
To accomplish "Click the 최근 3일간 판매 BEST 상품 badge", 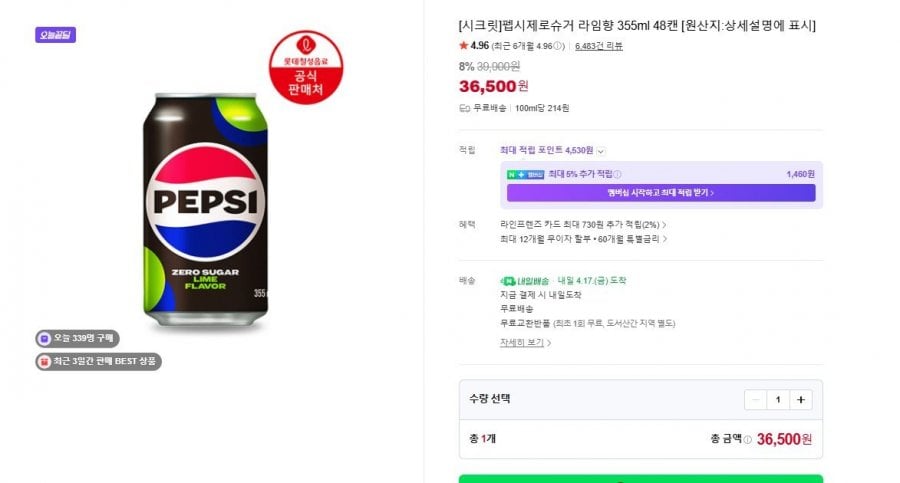I will point(98,361).
